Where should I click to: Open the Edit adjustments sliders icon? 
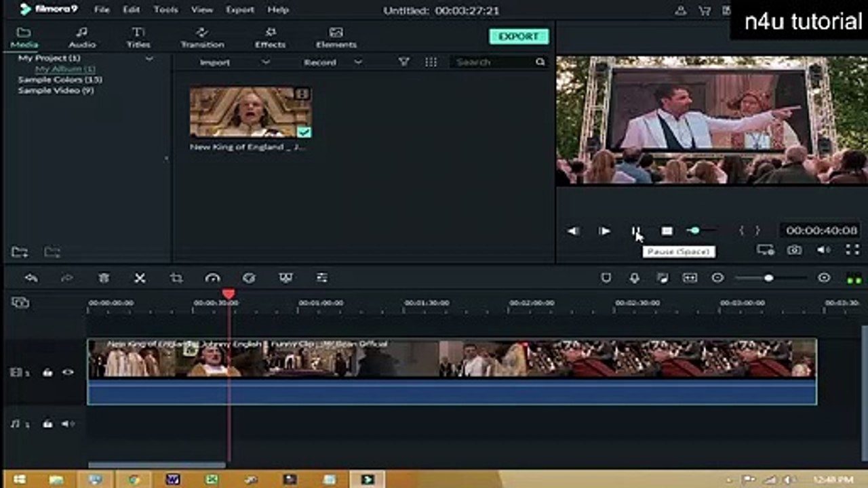coord(322,278)
